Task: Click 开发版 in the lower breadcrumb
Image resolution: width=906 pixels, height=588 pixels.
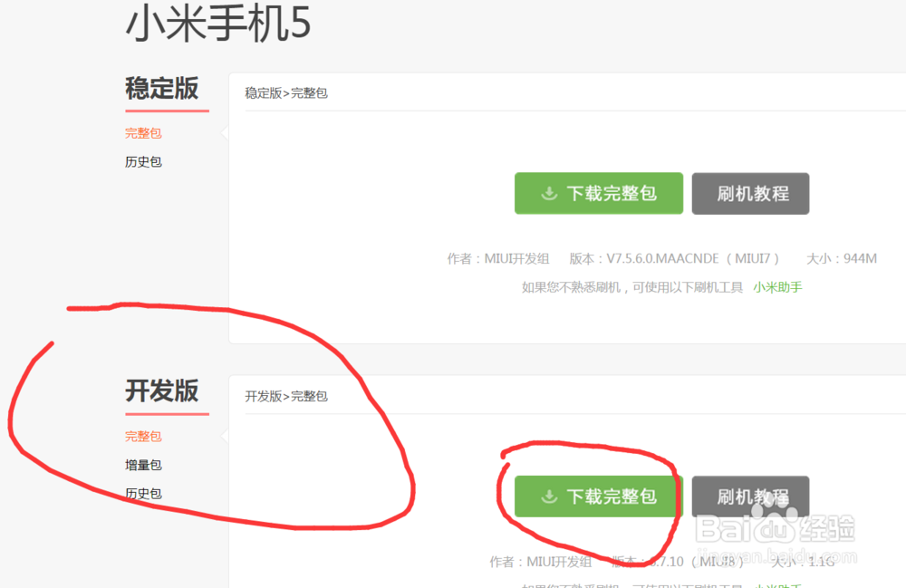Action: point(262,395)
